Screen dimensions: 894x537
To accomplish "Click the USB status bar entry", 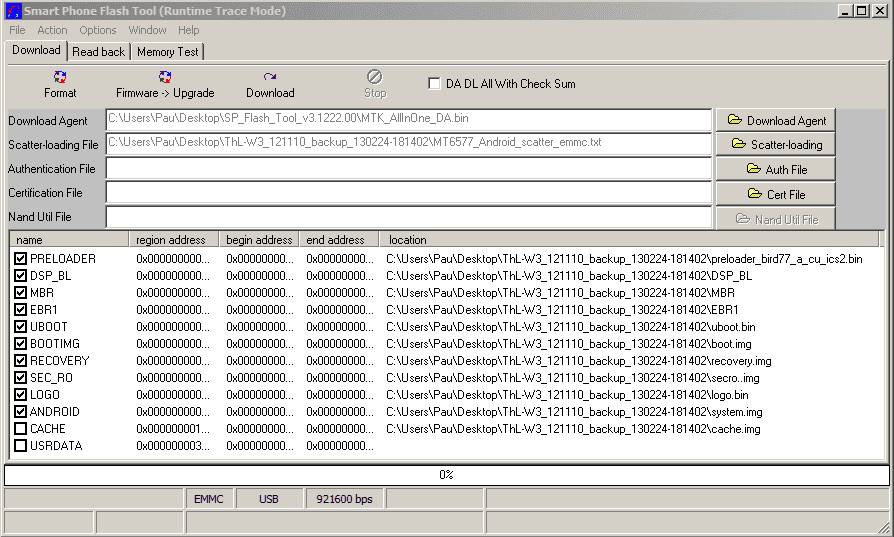I will coord(269,499).
